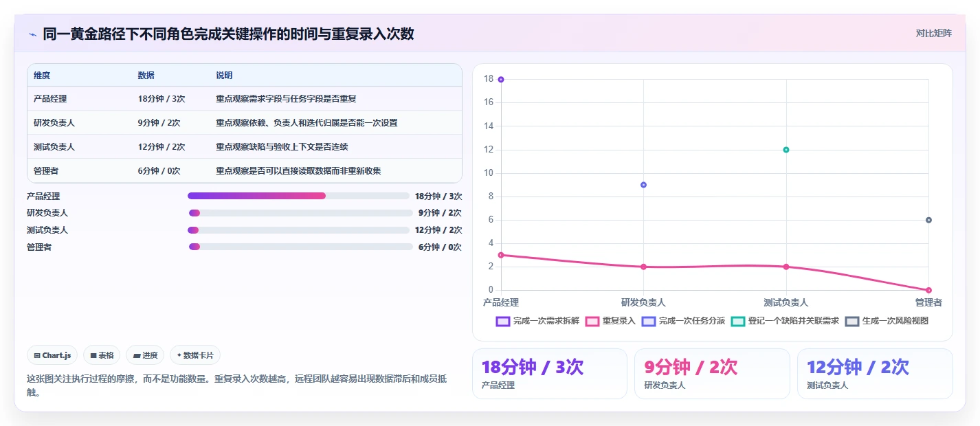Click description 重点观察缺陷与验收上下文是否连续

pos(282,147)
